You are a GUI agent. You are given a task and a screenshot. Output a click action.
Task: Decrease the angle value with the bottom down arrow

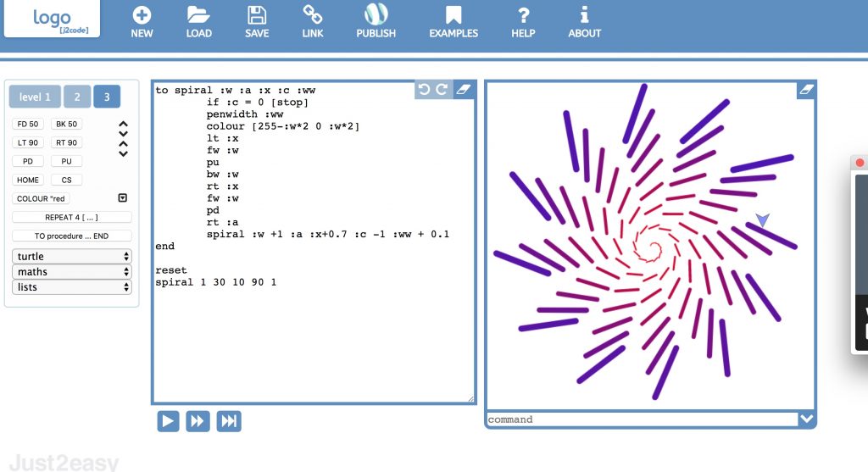[124, 153]
